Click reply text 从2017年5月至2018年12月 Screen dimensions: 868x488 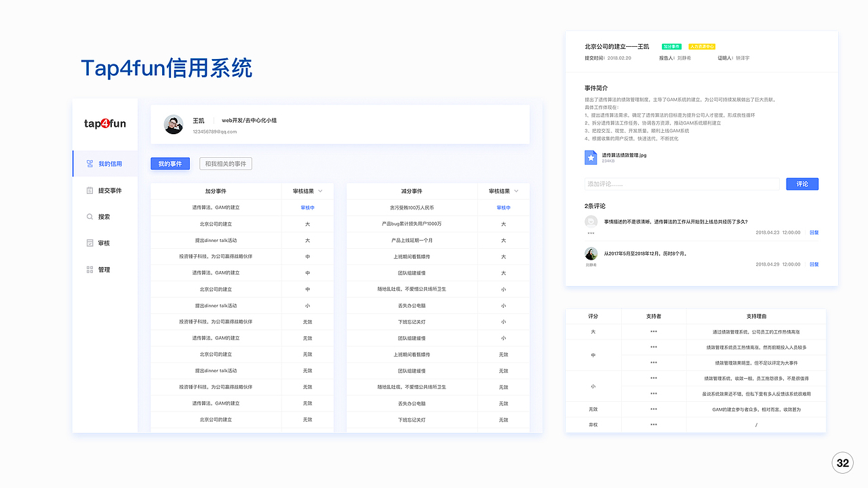pyautogui.click(x=646, y=253)
